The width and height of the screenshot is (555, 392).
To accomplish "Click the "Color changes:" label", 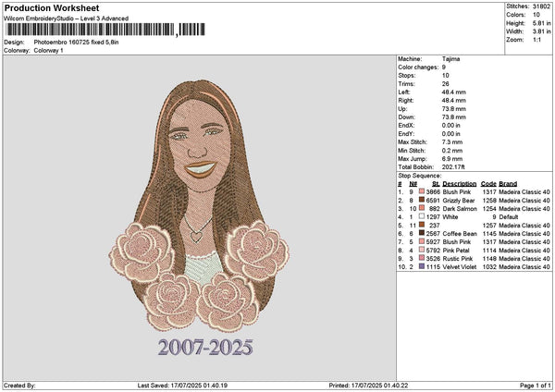I will coord(418,67).
